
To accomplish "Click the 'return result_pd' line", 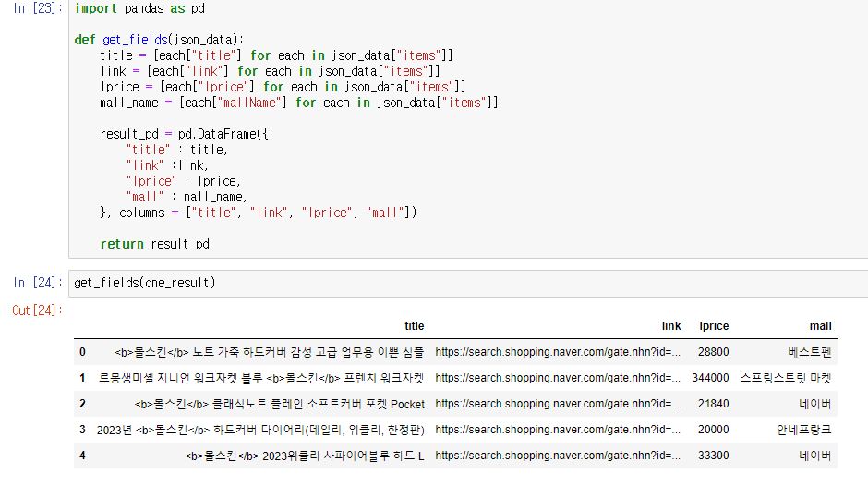I will click(x=154, y=244).
